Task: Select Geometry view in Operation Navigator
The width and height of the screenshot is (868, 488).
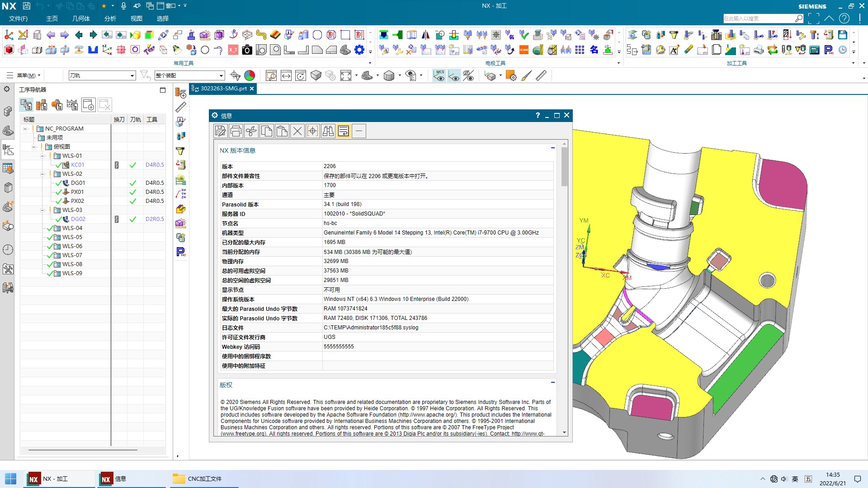Action: pos(57,105)
